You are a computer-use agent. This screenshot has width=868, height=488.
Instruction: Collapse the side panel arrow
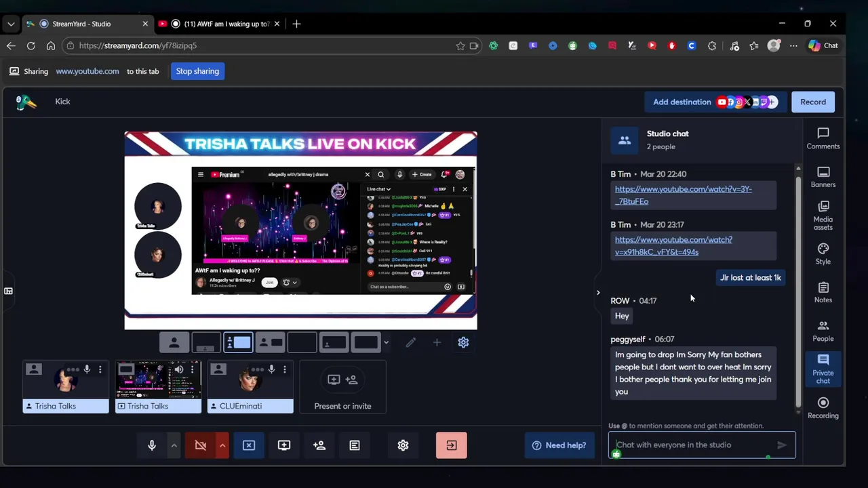597,293
